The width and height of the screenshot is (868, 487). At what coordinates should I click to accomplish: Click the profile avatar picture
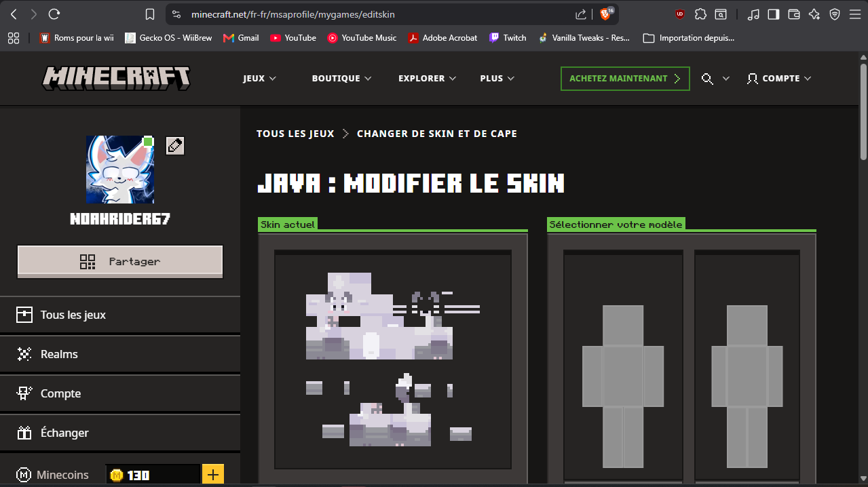point(120,169)
